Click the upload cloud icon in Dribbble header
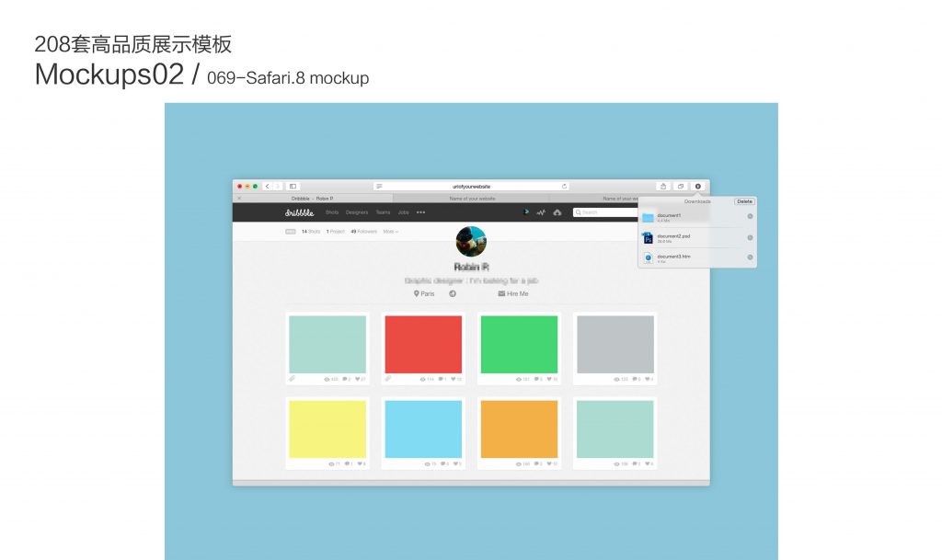Image resolution: width=942 pixels, height=560 pixels. pyautogui.click(x=557, y=212)
